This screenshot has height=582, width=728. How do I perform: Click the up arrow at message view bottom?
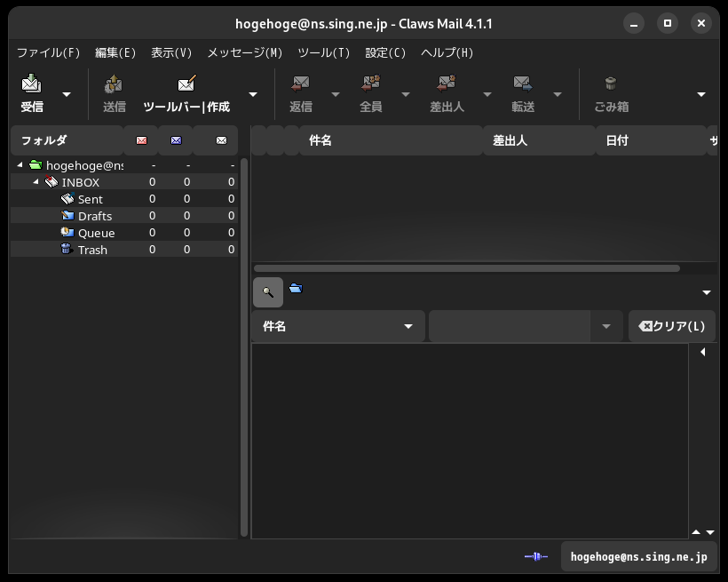(695, 532)
